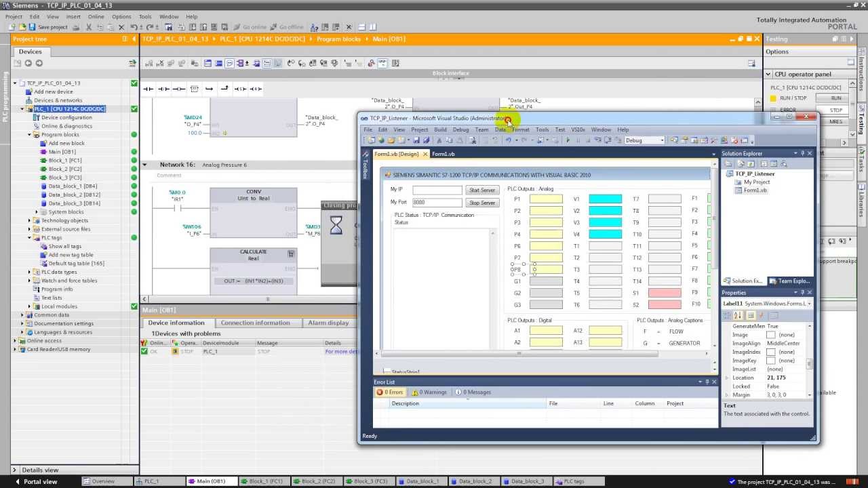Screen dimensions: 868x488
Task: Click the My Port field showing 8080
Action: 437,202
